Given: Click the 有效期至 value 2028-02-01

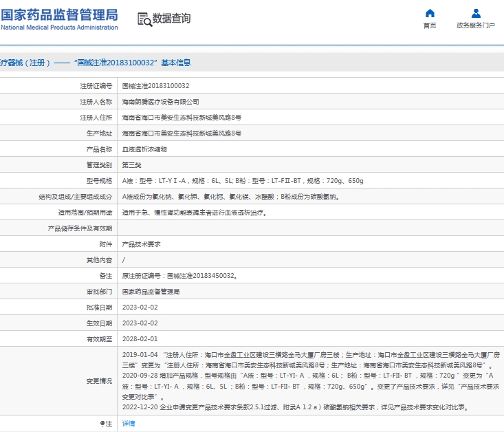Looking at the screenshot, I should 140,338.
